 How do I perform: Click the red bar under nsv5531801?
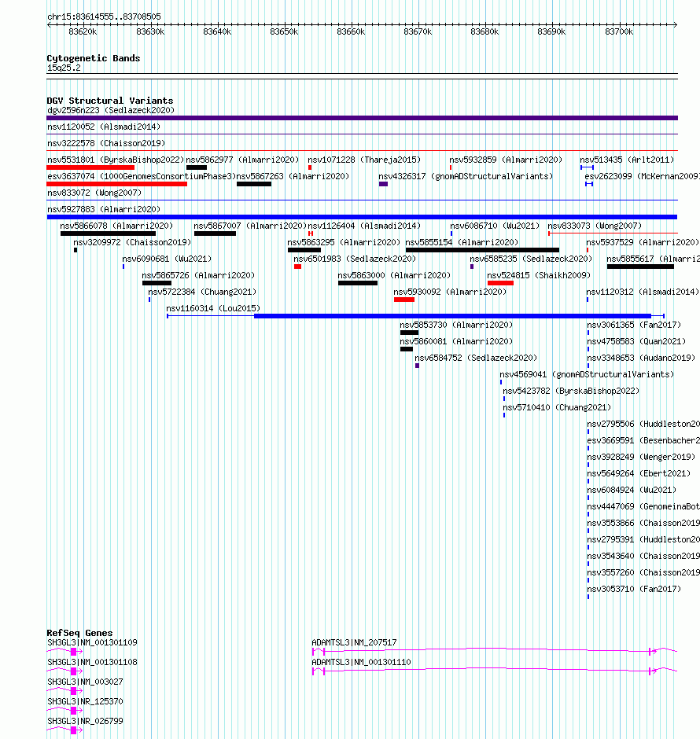coord(90,167)
